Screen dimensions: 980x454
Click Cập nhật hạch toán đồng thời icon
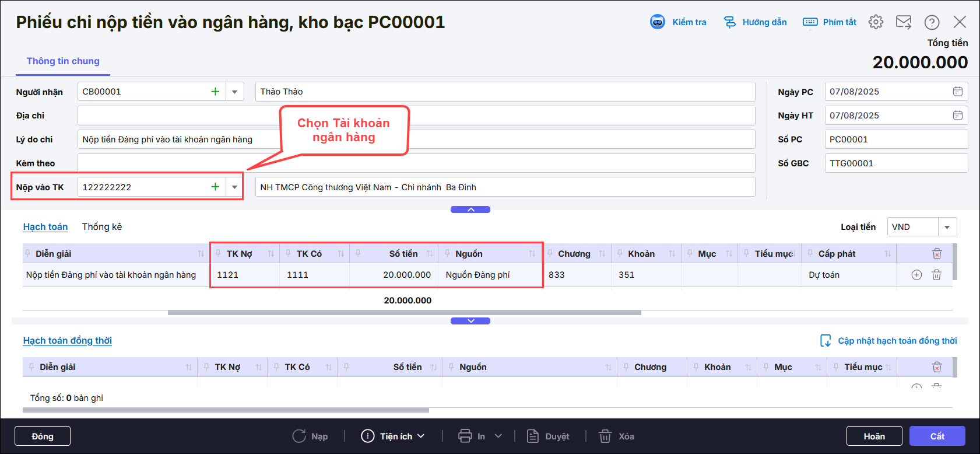826,341
